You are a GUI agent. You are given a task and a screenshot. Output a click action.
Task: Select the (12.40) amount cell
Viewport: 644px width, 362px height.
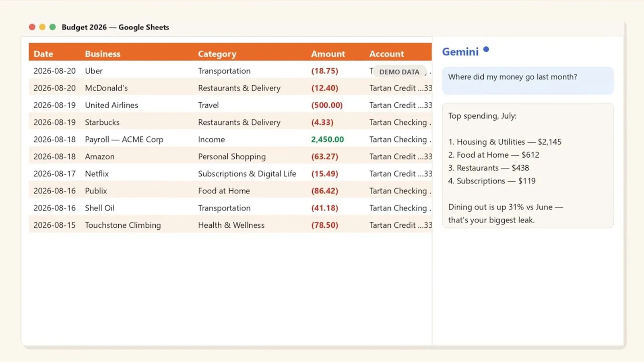click(x=325, y=88)
